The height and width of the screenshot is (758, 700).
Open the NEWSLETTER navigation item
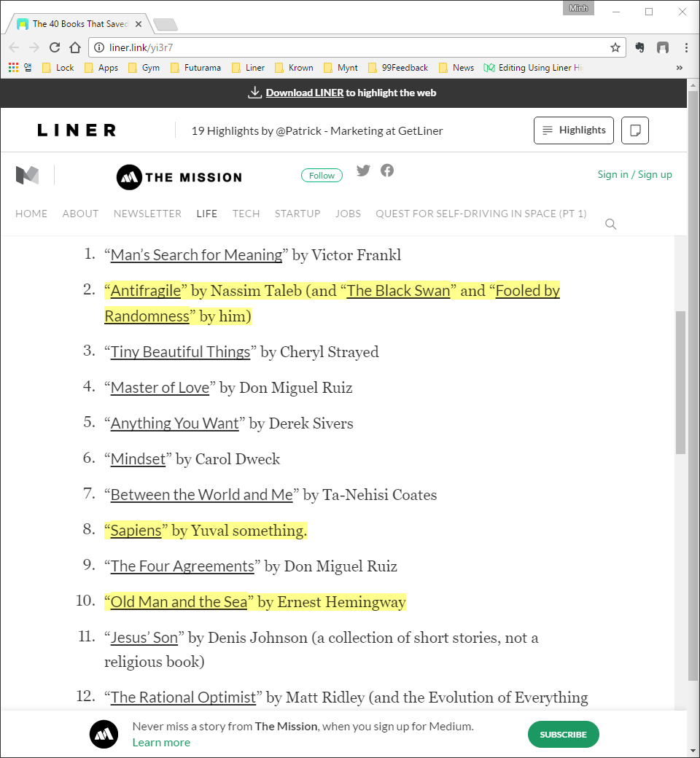pyautogui.click(x=147, y=214)
